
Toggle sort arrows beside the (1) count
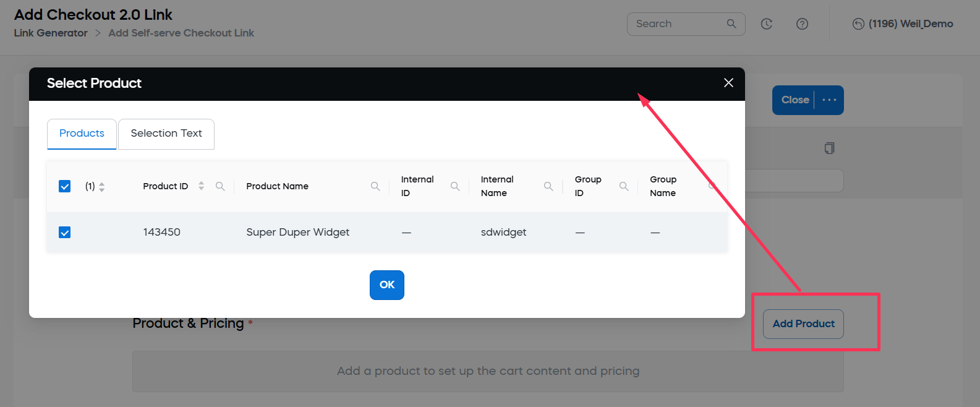pyautogui.click(x=102, y=187)
